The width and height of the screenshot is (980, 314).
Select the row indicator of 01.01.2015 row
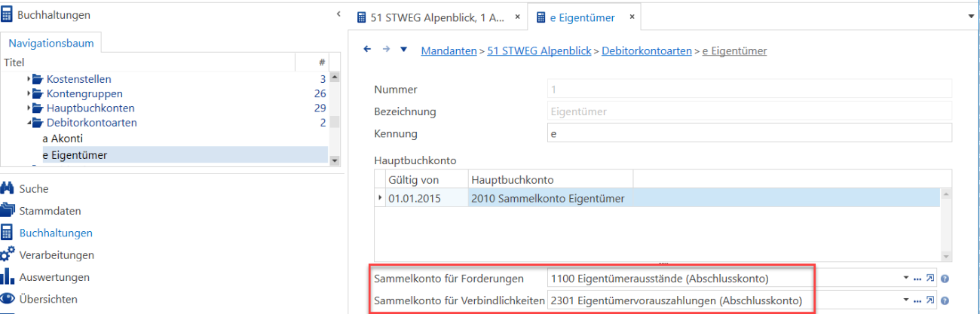379,198
